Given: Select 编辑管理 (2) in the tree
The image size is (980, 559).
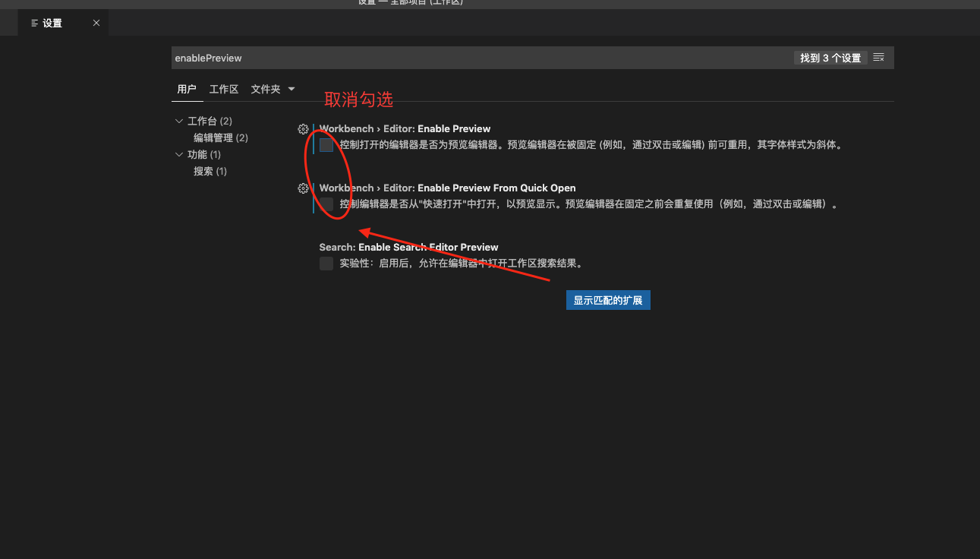Looking at the screenshot, I should click(221, 137).
